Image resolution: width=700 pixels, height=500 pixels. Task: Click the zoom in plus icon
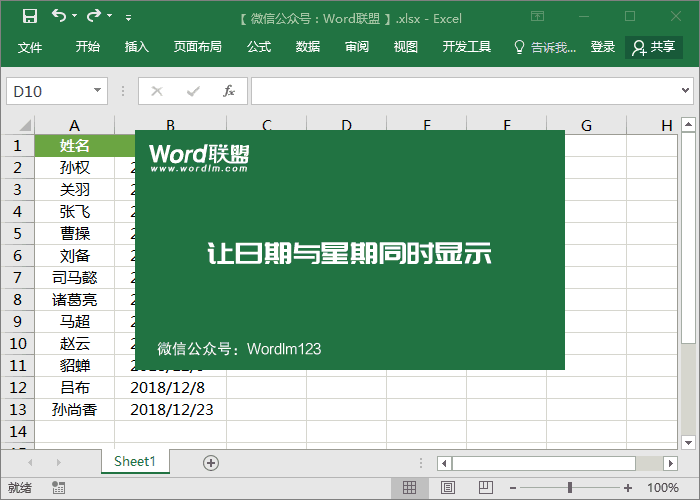point(626,488)
